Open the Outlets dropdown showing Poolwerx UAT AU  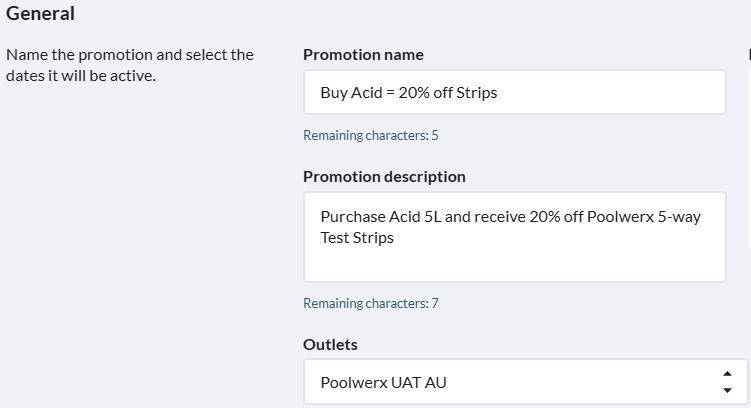[514, 382]
